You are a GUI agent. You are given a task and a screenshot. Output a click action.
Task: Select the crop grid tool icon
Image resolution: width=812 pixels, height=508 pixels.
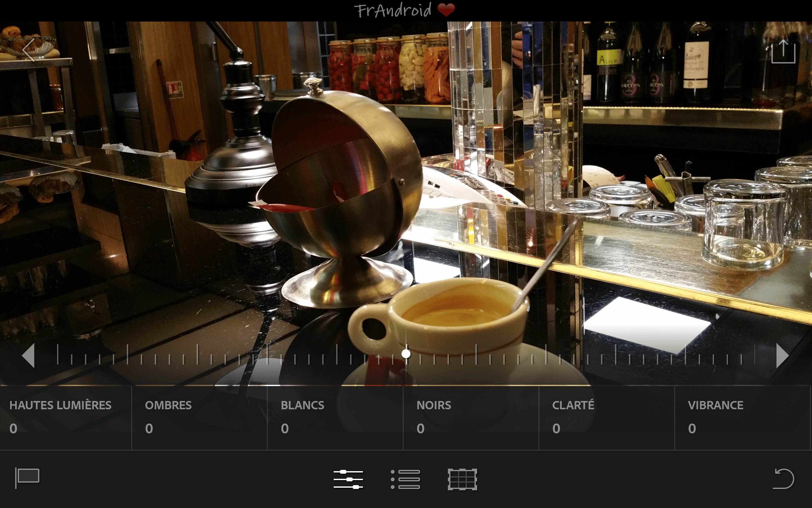462,479
